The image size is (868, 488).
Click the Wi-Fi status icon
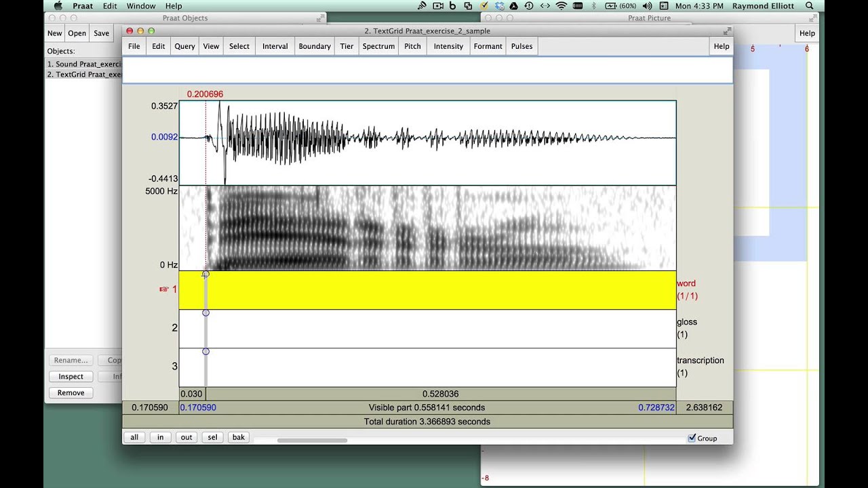click(x=561, y=6)
